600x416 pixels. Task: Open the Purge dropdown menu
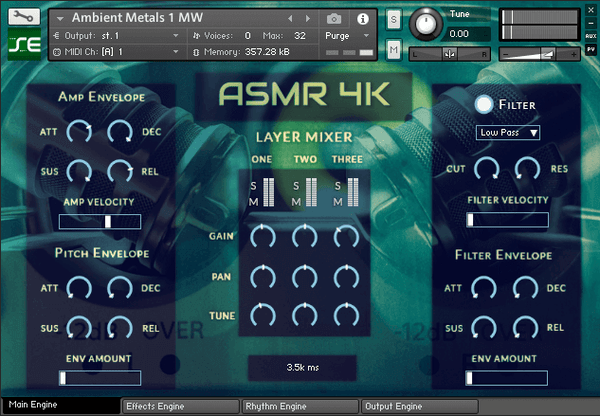click(x=346, y=35)
